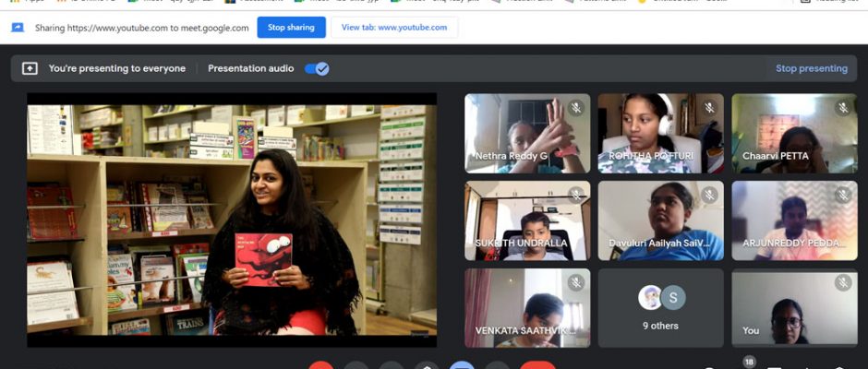Click the 18 participant count badge
Image resolution: width=868 pixels, height=369 pixels.
point(750,362)
